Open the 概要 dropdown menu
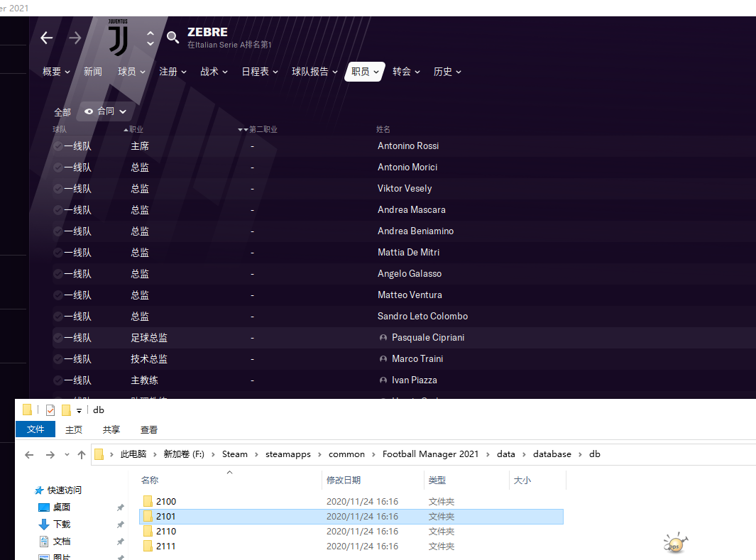 tap(56, 72)
